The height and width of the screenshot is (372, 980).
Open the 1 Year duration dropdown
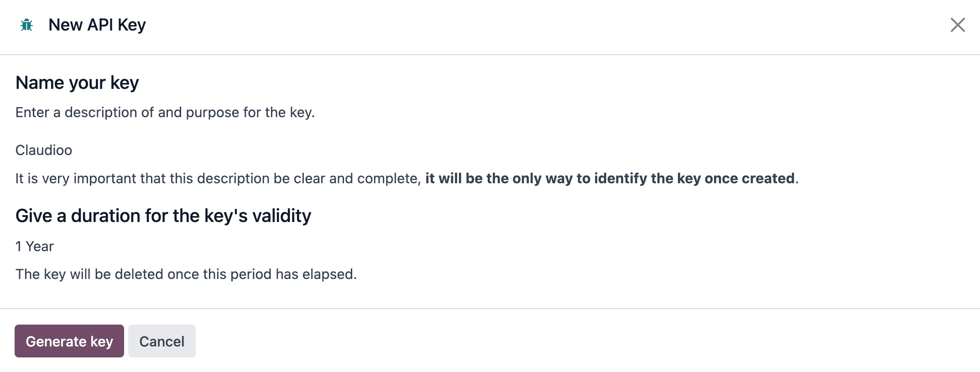tap(490, 246)
